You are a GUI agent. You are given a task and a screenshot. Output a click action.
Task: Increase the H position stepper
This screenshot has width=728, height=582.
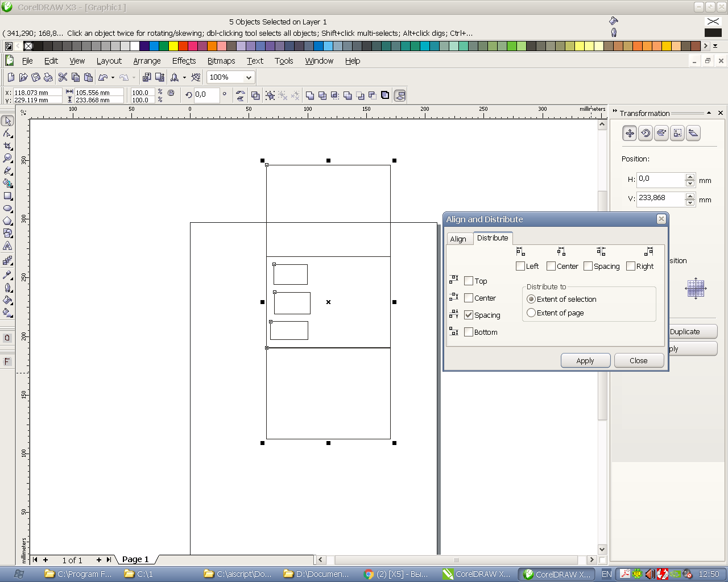point(690,177)
